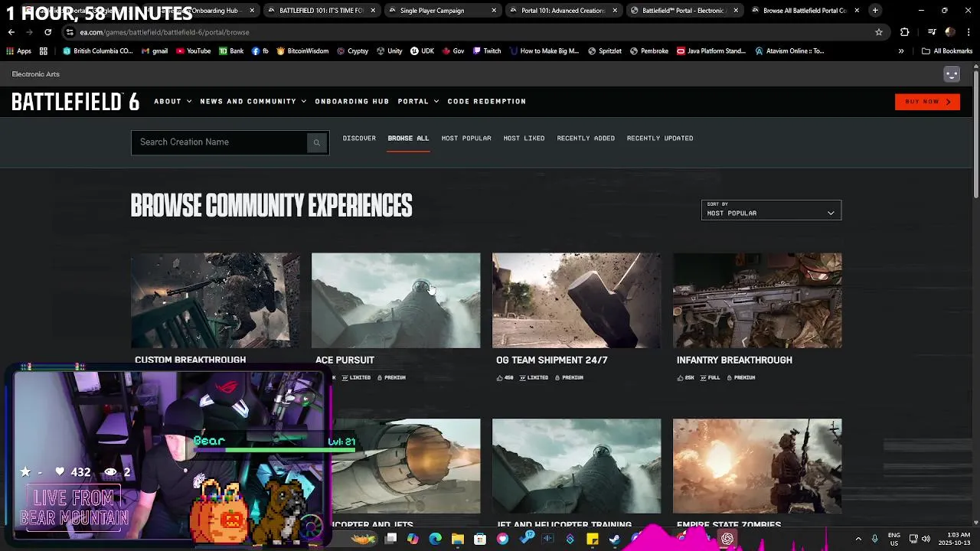Open the Onboarding Hub nav link
Screen dimensions: 980x551
352,102
